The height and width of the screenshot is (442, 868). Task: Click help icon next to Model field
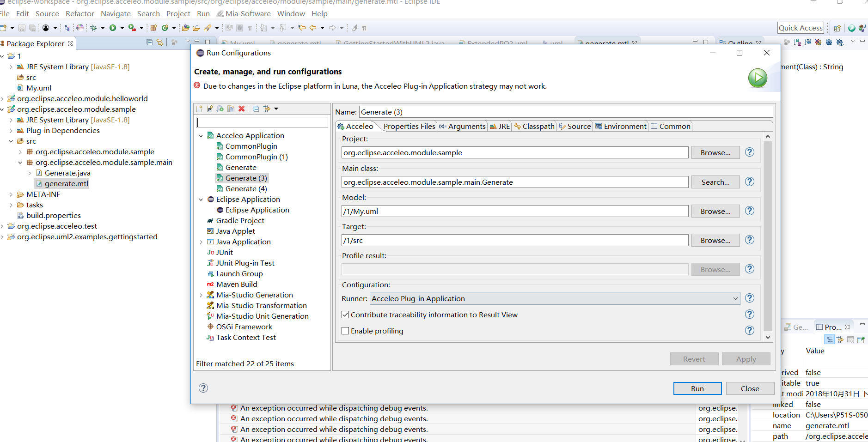(750, 211)
